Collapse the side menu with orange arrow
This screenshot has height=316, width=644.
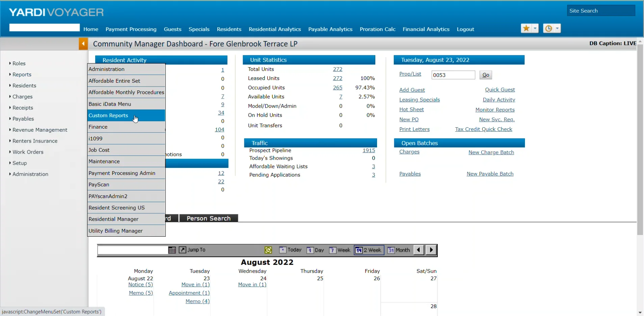click(x=83, y=44)
